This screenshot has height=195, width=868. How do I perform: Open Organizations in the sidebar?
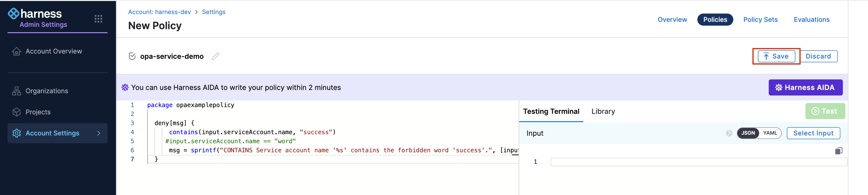(47, 91)
